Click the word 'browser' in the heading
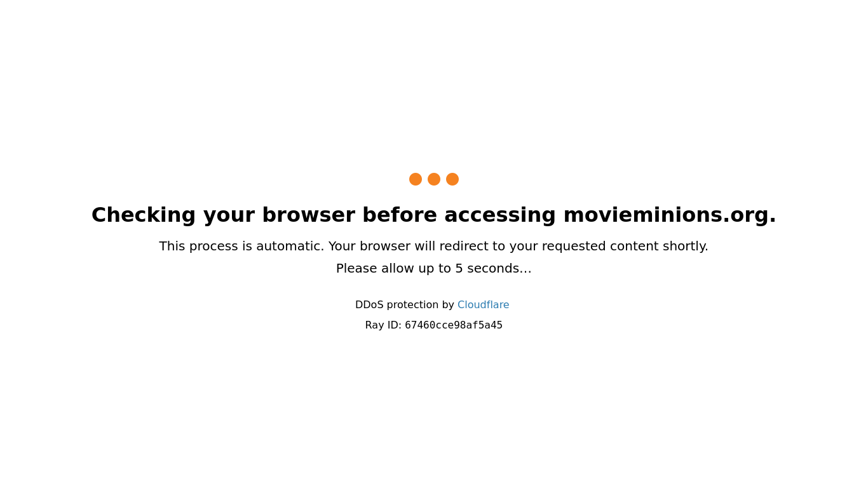Image resolution: width=868 pixels, height=488 pixels. click(x=307, y=215)
